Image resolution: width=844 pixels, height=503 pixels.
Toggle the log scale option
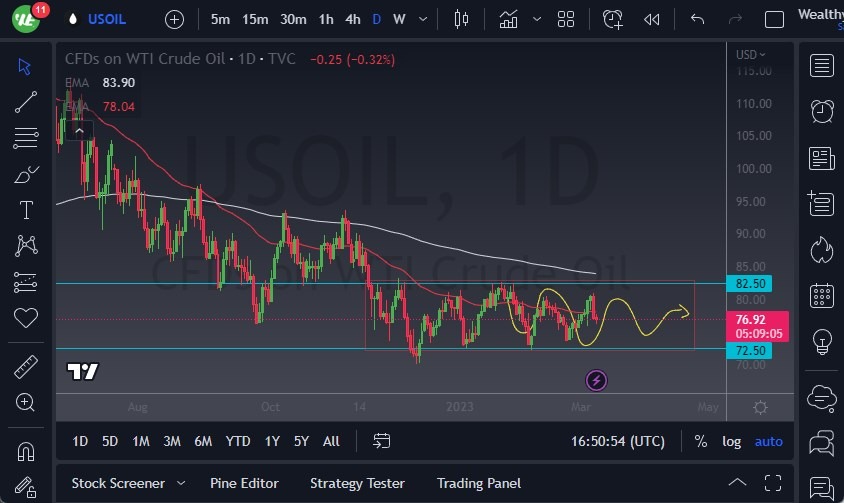click(x=732, y=441)
